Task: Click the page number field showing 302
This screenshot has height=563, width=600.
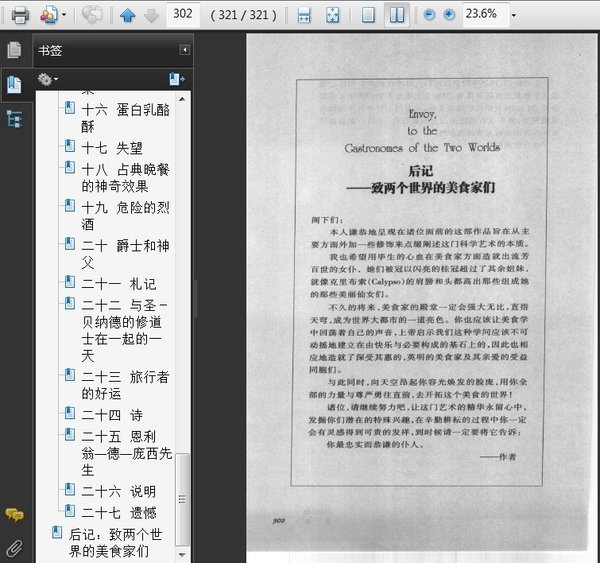Action: (183, 14)
